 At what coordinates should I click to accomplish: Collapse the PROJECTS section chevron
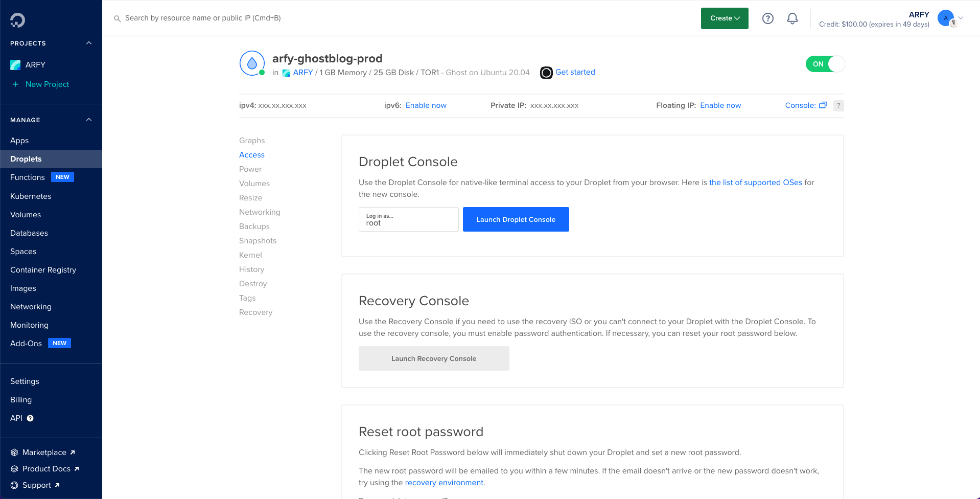[x=89, y=43]
